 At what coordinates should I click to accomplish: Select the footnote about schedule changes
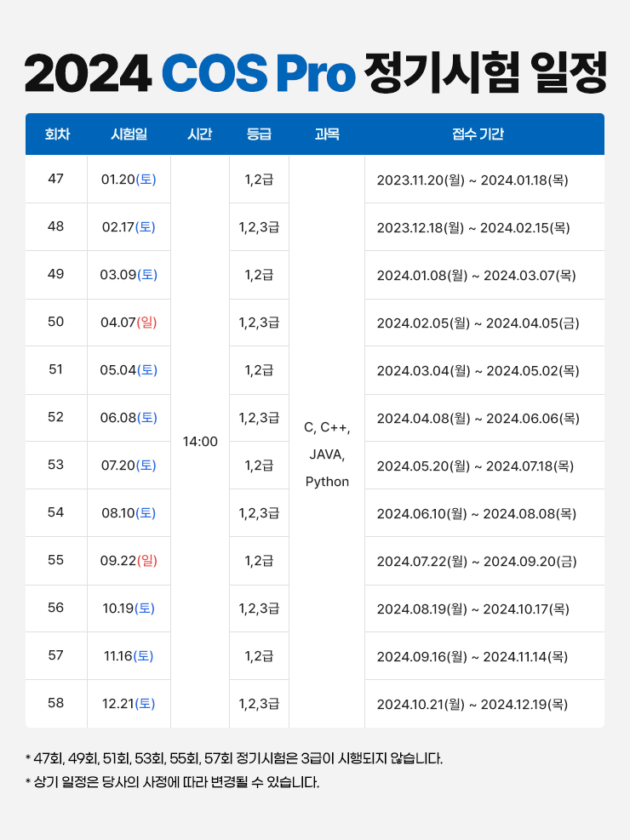click(173, 782)
